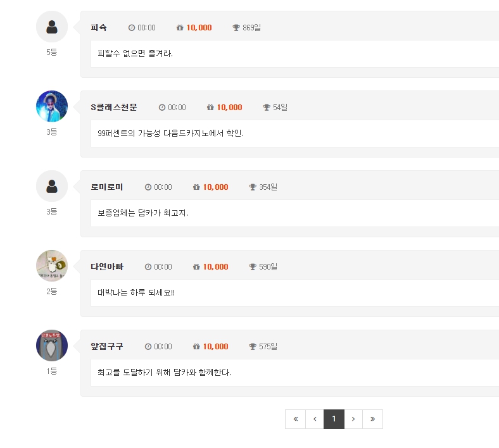Open 다연아빠's profile avatar image

(x=52, y=266)
